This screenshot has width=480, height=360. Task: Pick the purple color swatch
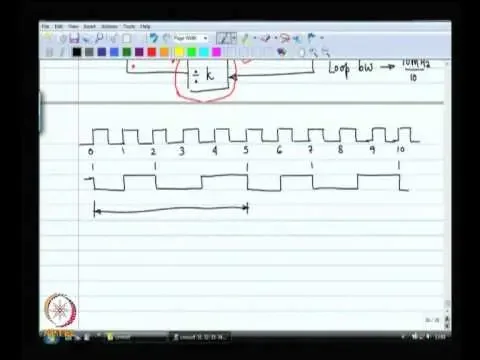[x=139, y=52]
